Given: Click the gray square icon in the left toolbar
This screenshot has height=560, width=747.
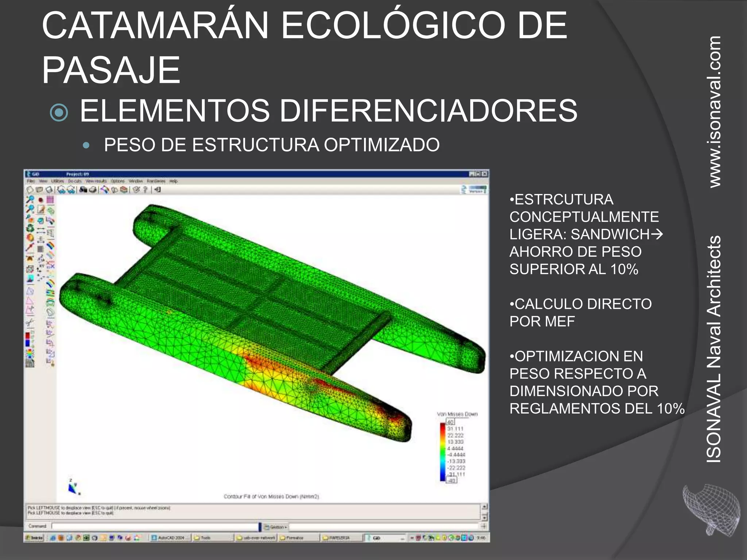Looking at the screenshot, I should 40,249.
